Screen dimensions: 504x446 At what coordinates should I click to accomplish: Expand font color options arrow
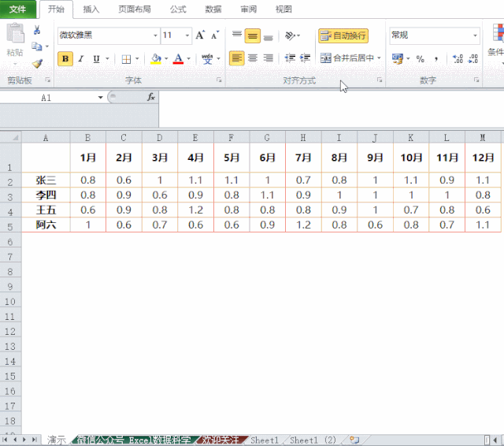click(x=189, y=59)
